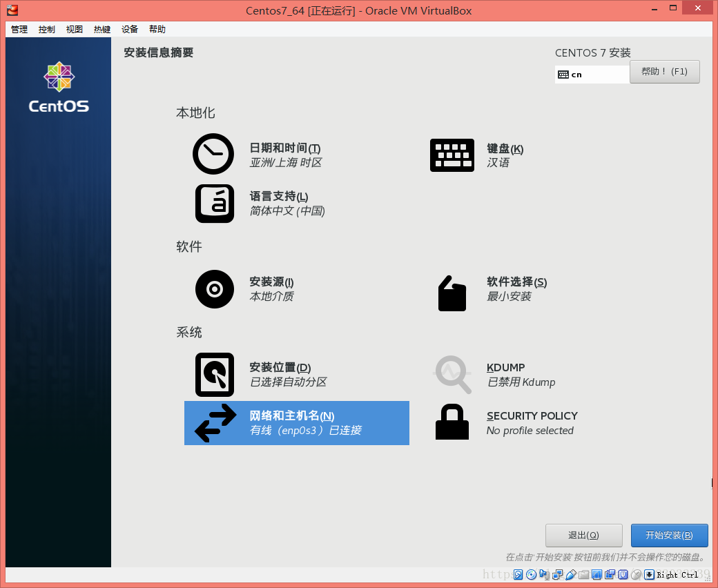Click the display status bar icon
Image resolution: width=718 pixels, height=588 pixels.
[x=596, y=575]
